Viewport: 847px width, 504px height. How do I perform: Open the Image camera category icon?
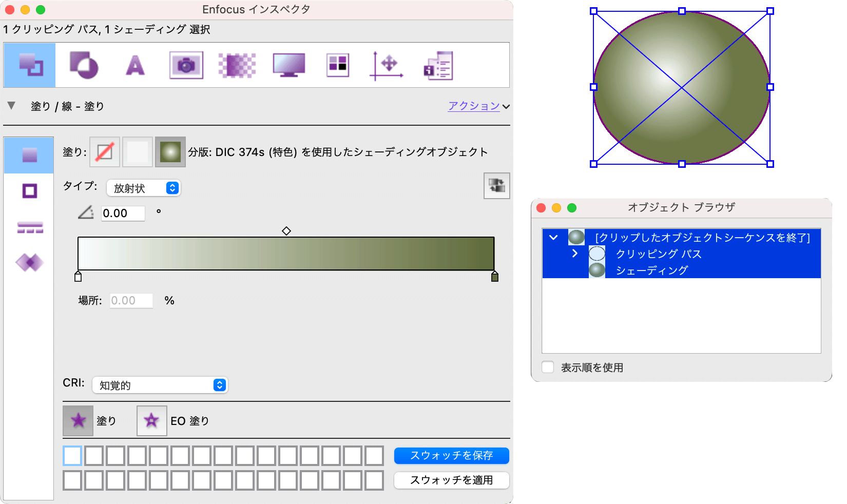186,65
